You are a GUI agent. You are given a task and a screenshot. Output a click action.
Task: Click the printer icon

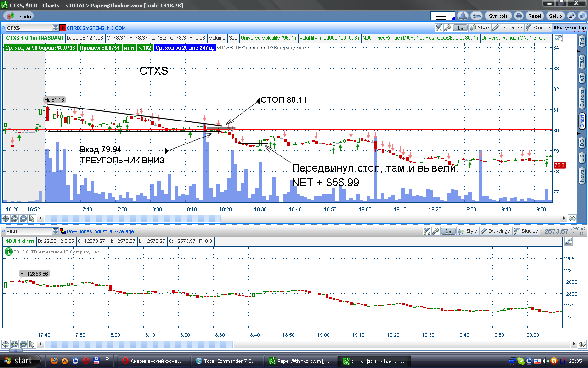[x=518, y=16]
